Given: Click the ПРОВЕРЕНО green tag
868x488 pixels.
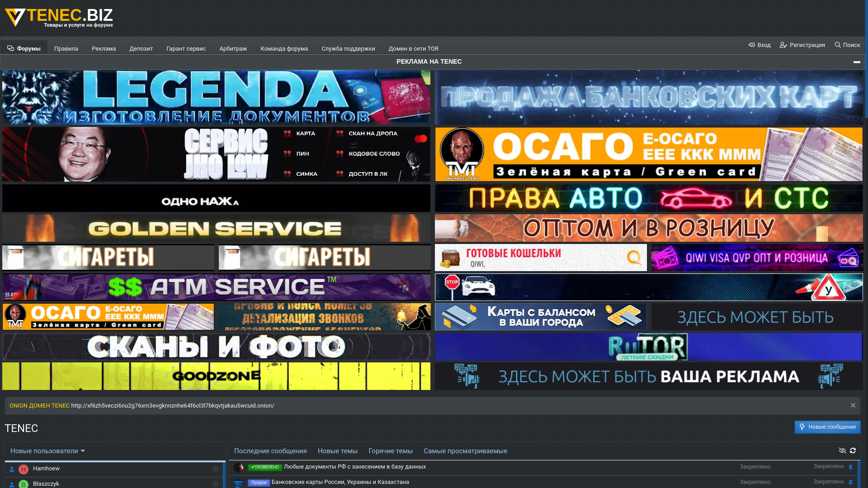Looking at the screenshot, I should coord(265,467).
